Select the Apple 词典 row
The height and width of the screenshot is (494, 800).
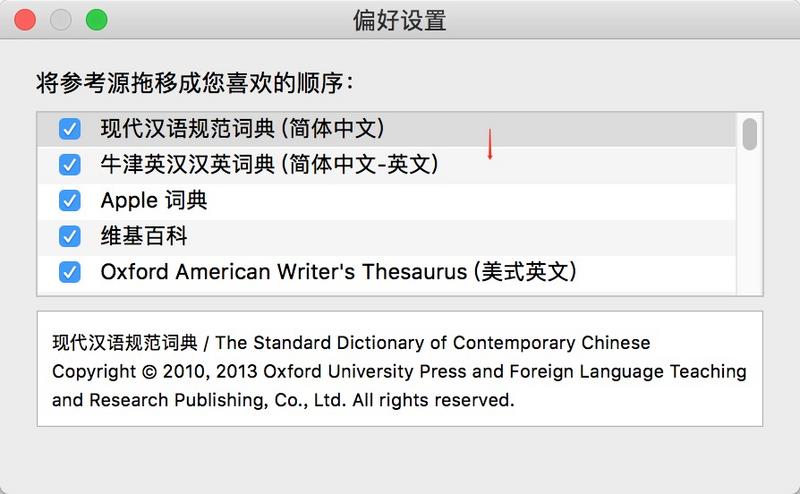pos(387,202)
